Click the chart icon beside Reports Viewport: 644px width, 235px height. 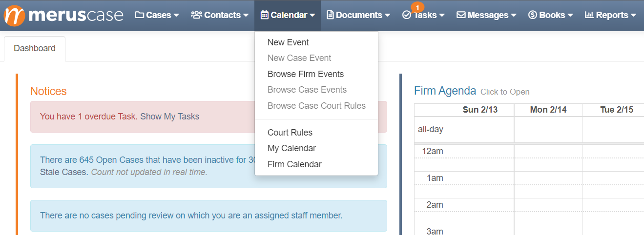tap(589, 15)
